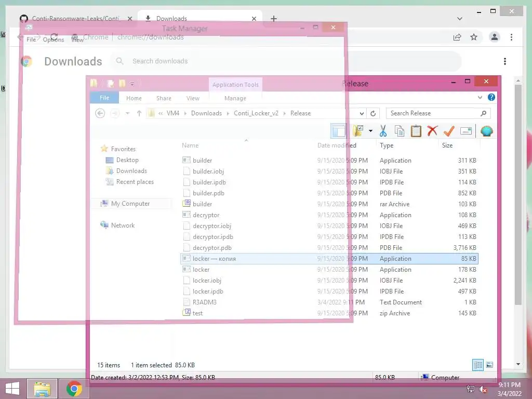
Task: Expand the arrow beside the folder options icon
Action: 370,131
